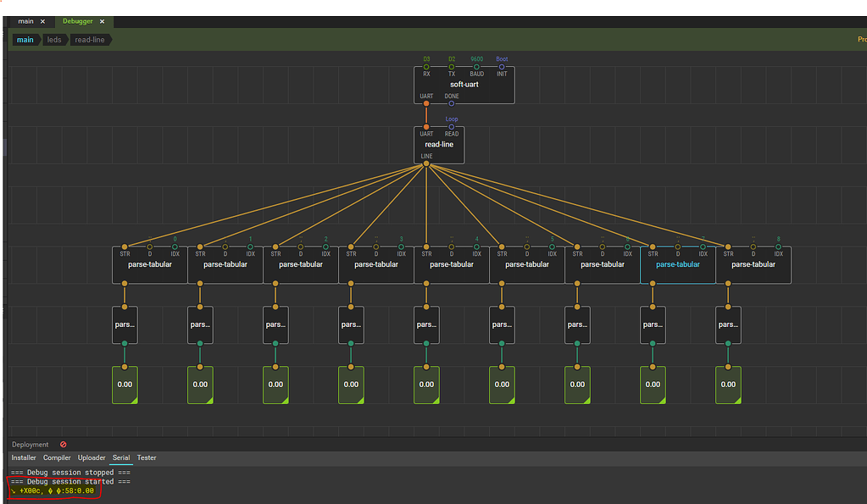Close the Debugger tab
The width and height of the screenshot is (867, 504).
pos(103,21)
